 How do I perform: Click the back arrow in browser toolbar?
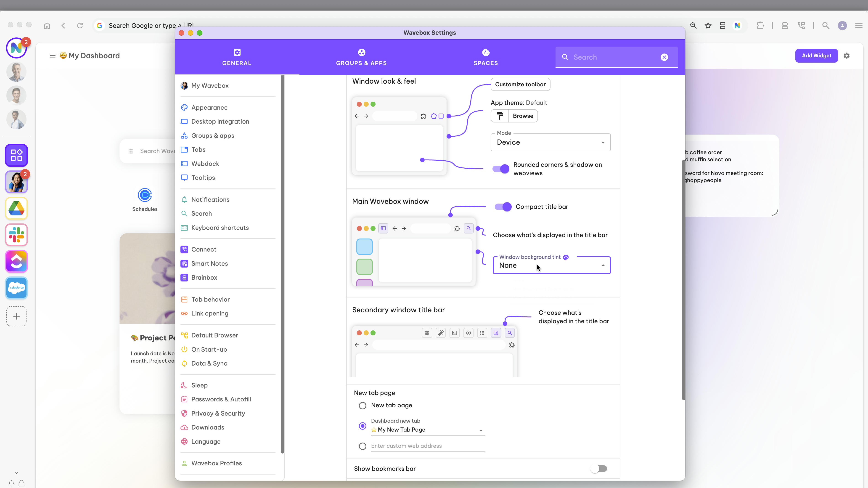point(63,26)
